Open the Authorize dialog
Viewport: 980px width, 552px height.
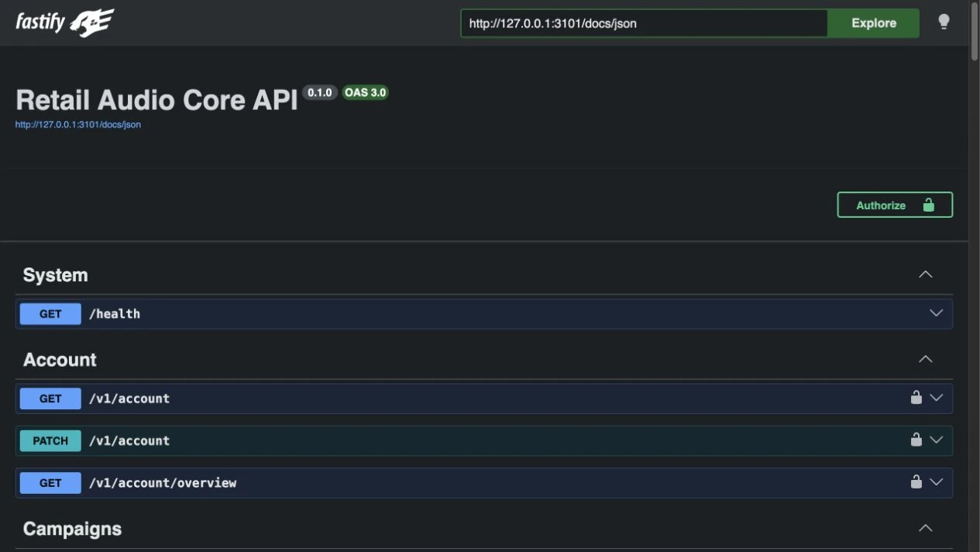[895, 205]
